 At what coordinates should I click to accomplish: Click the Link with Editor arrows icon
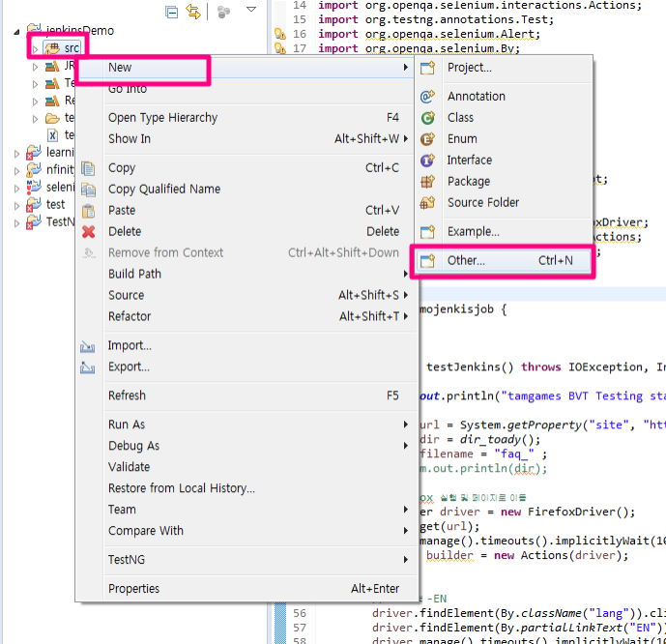point(193,11)
